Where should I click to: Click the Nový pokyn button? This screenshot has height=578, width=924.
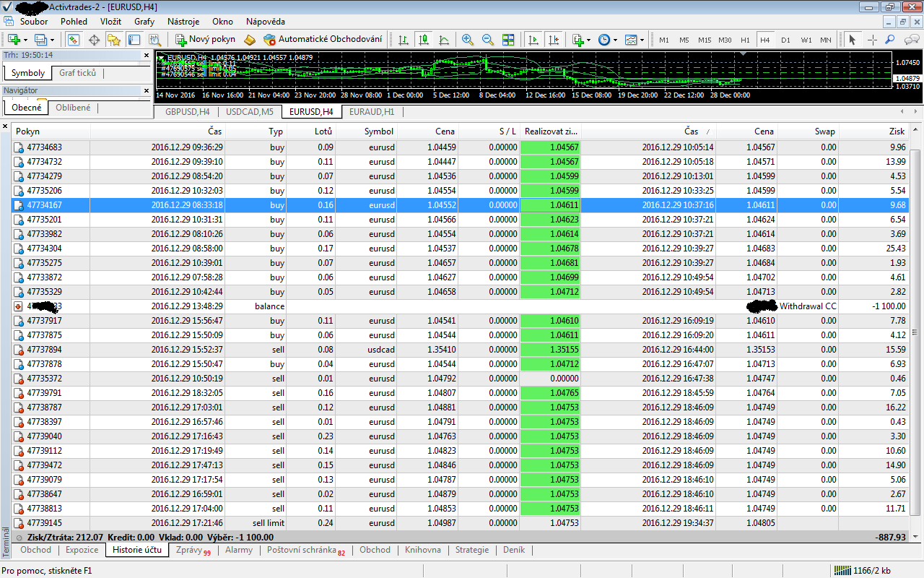pos(205,40)
